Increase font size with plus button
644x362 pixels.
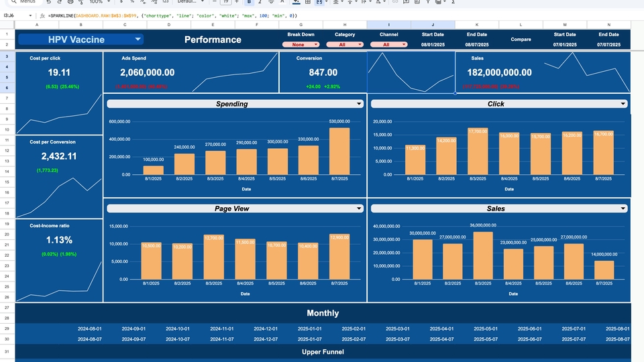(237, 2)
